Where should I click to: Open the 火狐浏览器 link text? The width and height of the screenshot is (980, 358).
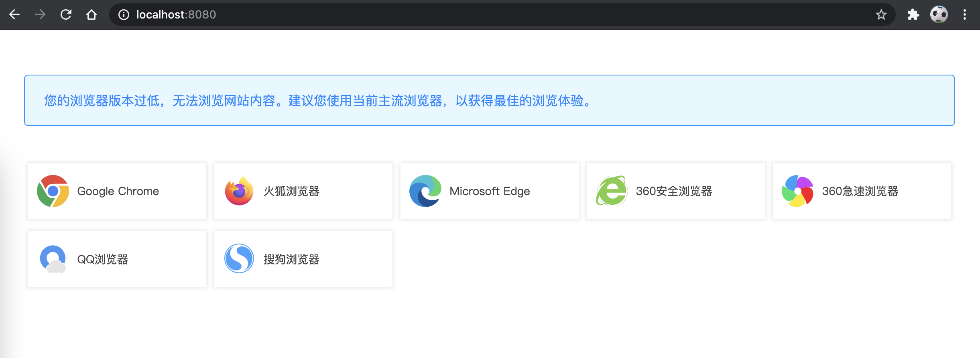(291, 191)
